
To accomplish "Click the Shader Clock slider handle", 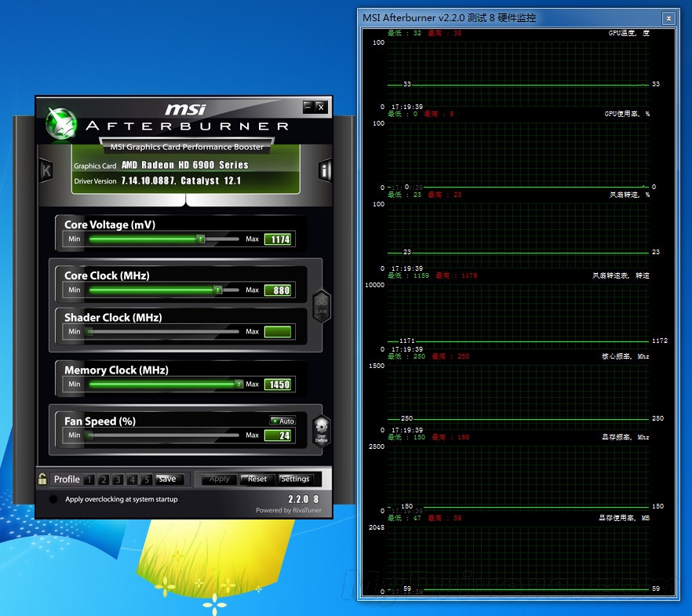I will [x=89, y=331].
